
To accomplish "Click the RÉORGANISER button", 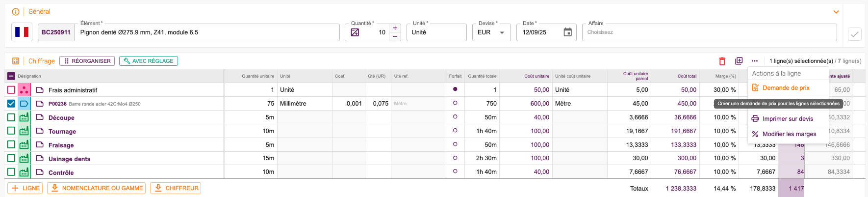I will (x=87, y=61).
